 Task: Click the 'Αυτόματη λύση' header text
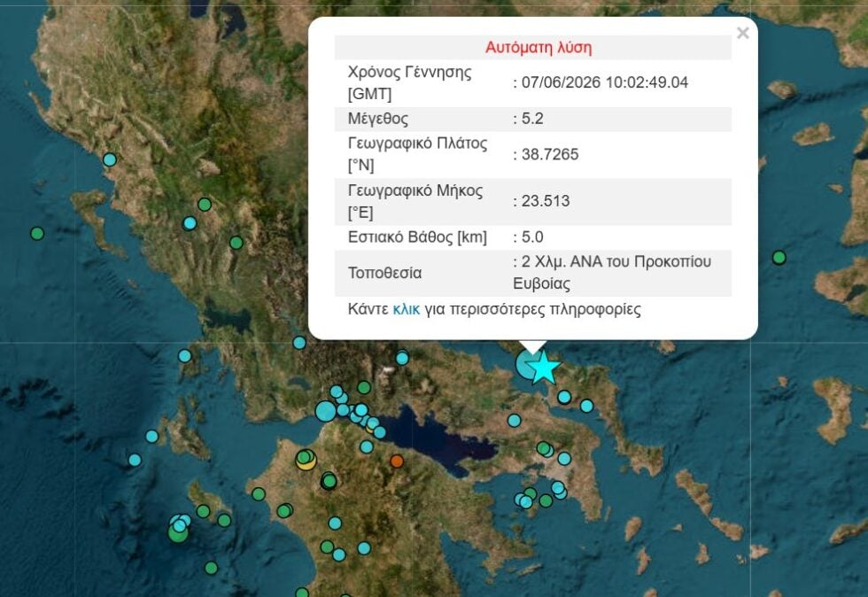click(539, 48)
